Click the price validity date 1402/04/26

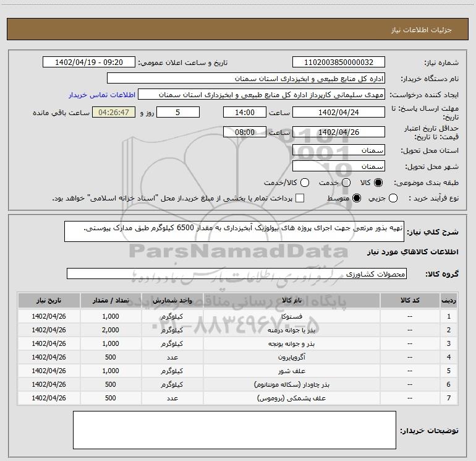coord(339,132)
